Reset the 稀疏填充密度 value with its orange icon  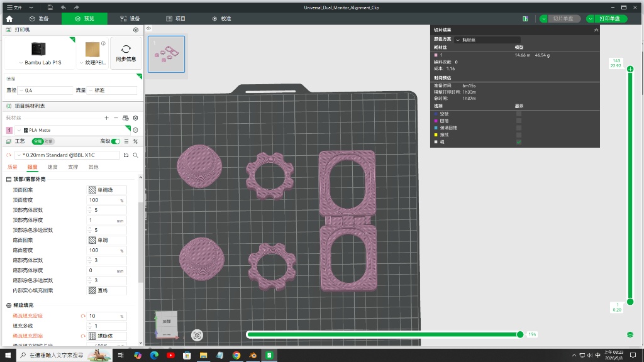pos(83,316)
